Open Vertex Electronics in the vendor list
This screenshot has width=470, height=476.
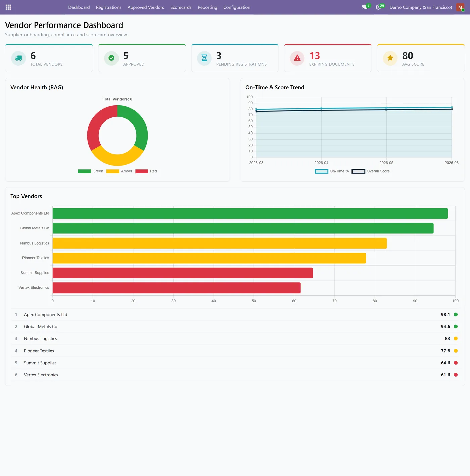click(x=235, y=375)
